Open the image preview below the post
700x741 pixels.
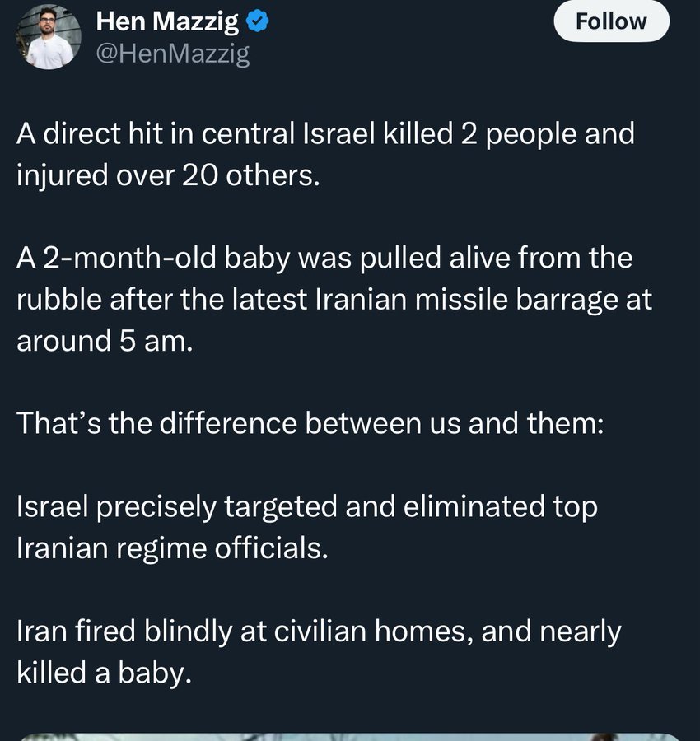(350, 736)
